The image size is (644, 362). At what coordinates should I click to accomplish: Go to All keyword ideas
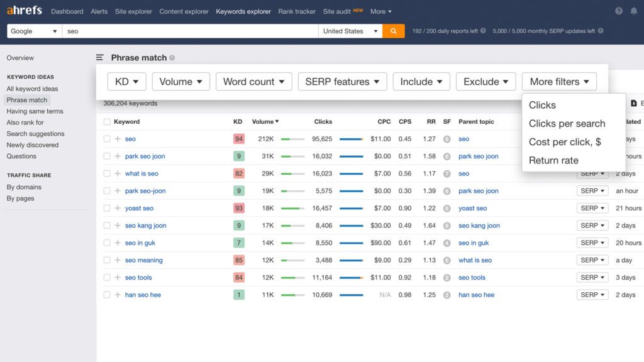click(32, 89)
